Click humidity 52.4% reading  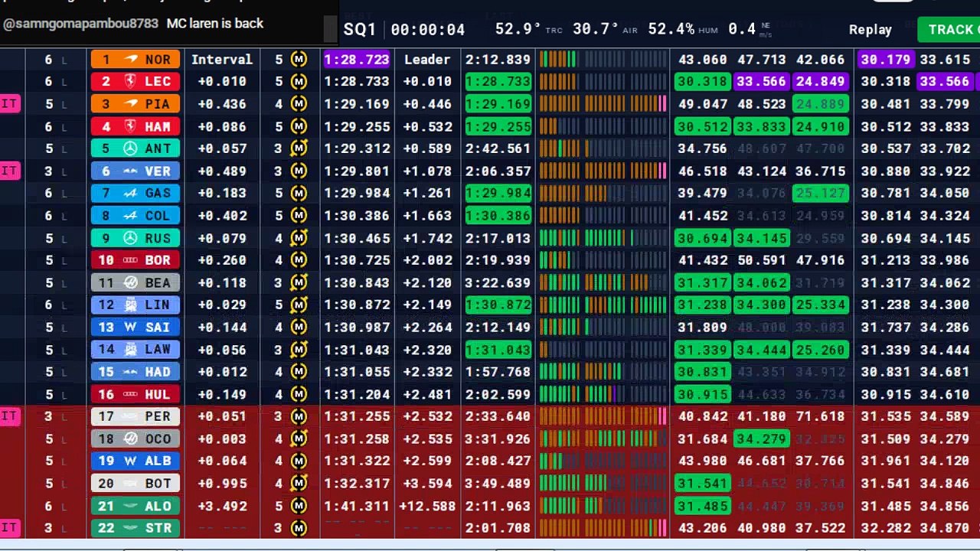(x=671, y=29)
